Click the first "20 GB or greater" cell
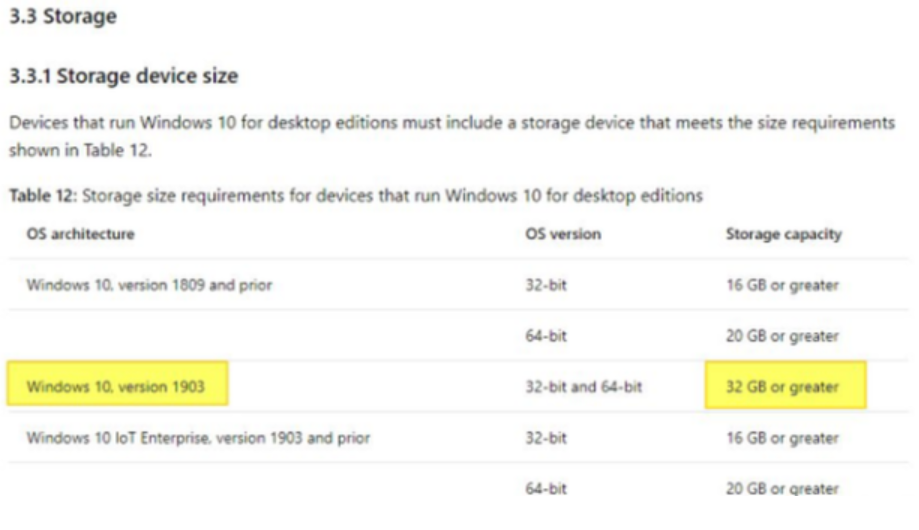The width and height of the screenshot is (919, 530). tap(782, 336)
